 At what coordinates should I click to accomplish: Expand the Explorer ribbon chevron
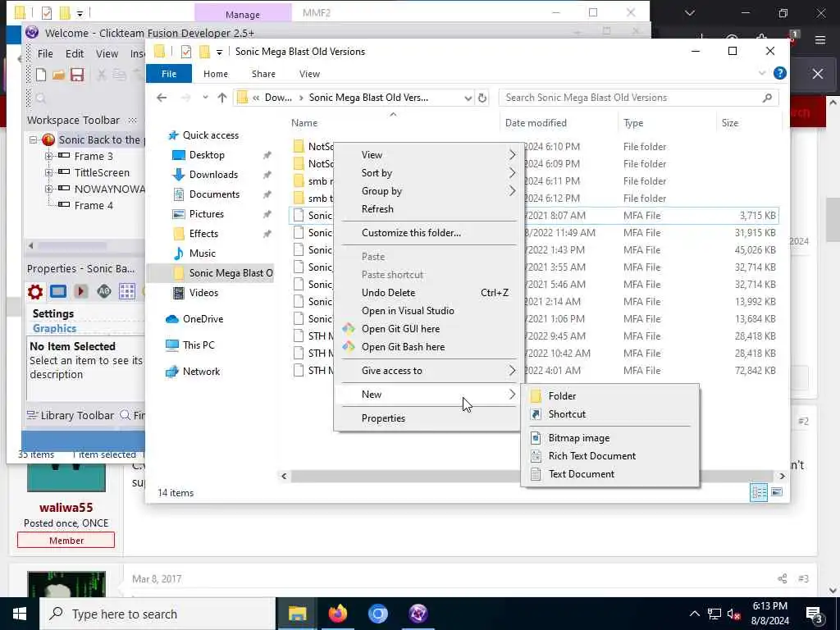point(762,73)
